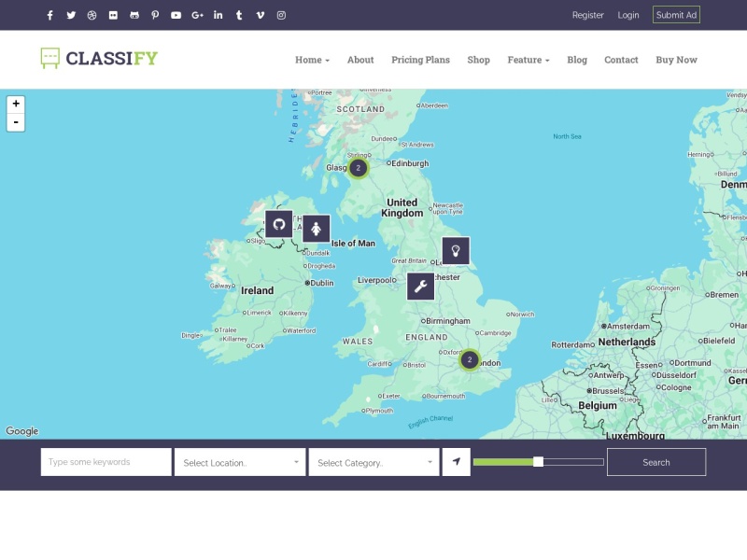Click the Submit Ad button
This screenshot has height=560, width=747.
(676, 15)
